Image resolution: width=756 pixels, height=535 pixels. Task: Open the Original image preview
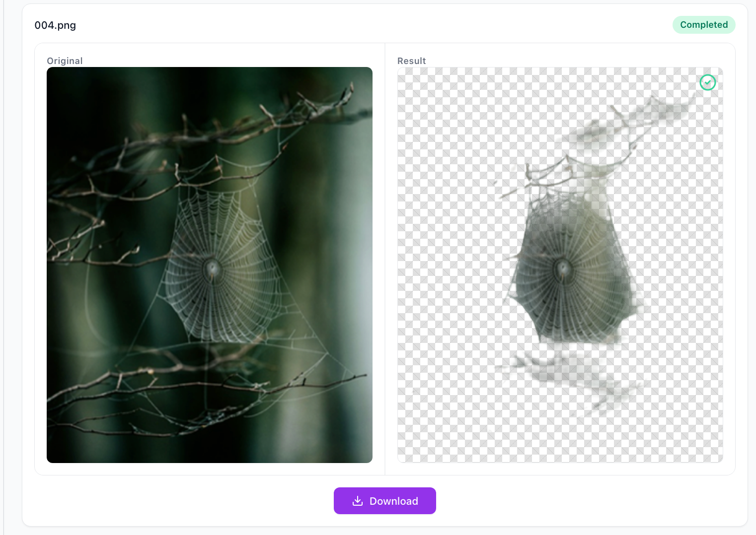point(209,265)
